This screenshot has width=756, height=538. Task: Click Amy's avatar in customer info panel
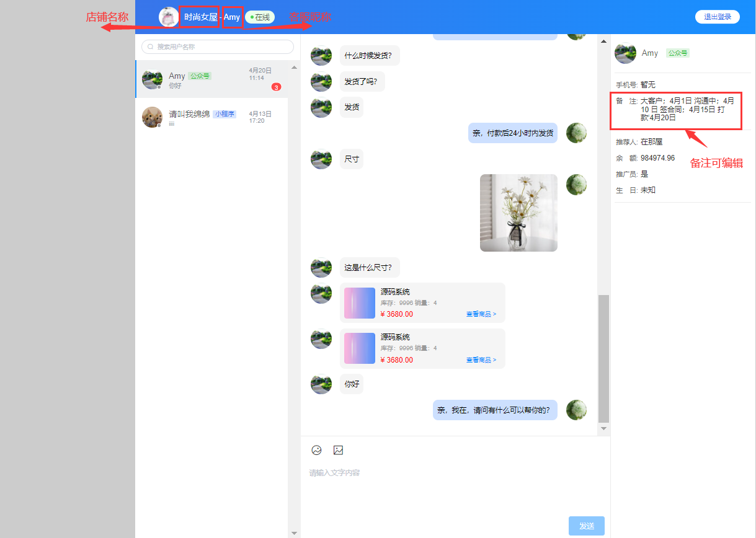625,53
